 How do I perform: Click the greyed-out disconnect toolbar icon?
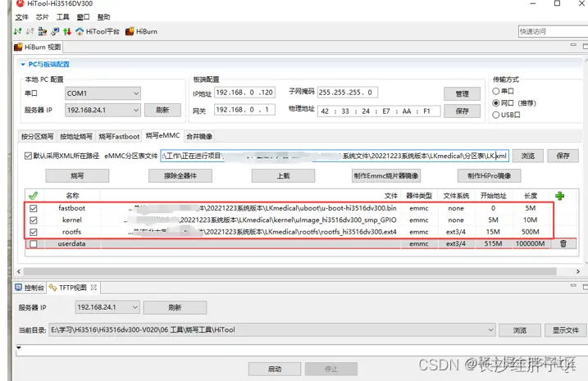30,31
